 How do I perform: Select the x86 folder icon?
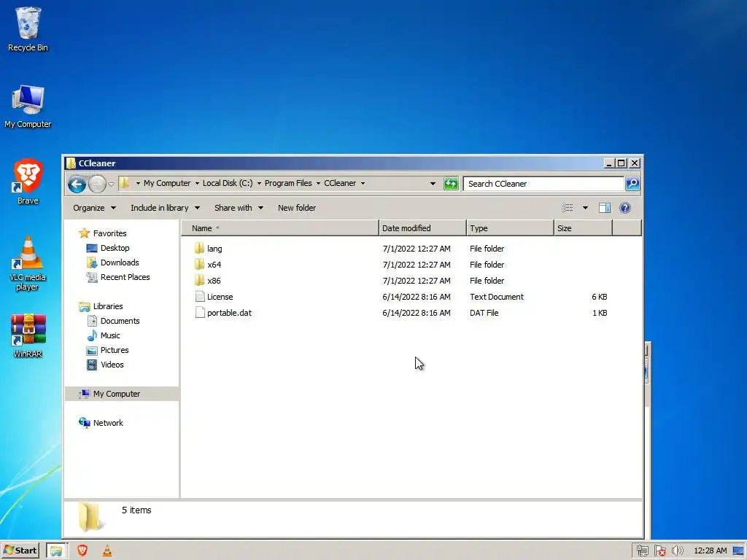(x=200, y=281)
